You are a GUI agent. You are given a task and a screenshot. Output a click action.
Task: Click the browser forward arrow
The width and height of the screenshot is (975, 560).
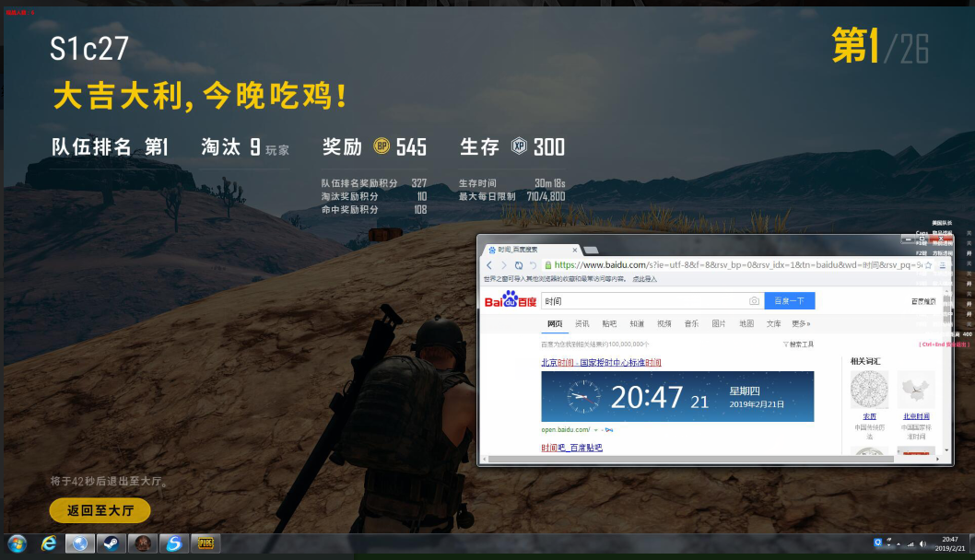point(504,265)
